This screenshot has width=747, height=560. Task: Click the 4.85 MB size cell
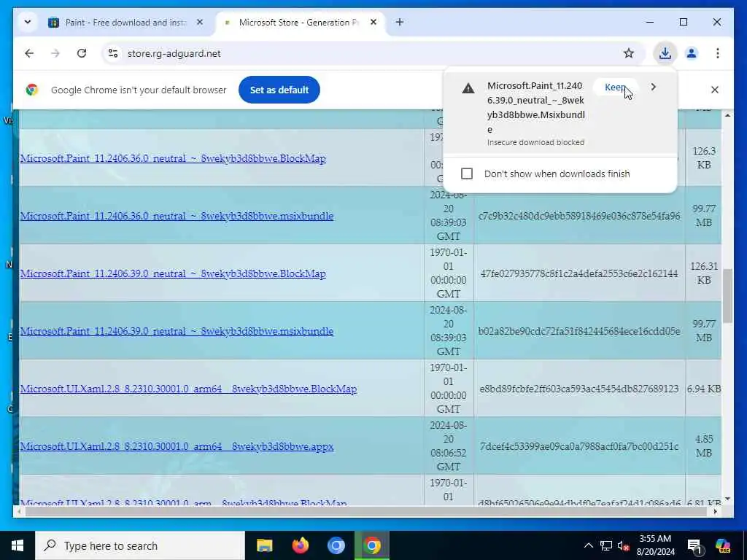[x=704, y=446]
